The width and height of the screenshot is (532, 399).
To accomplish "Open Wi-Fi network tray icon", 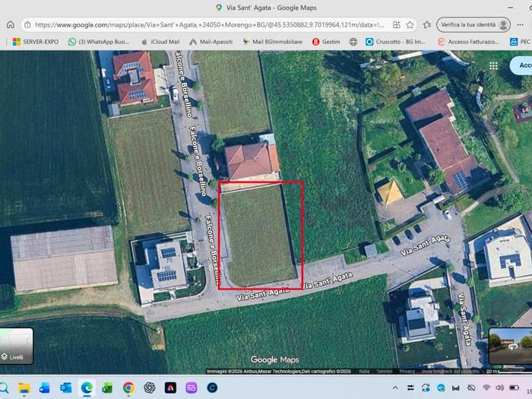I will click(x=486, y=388).
